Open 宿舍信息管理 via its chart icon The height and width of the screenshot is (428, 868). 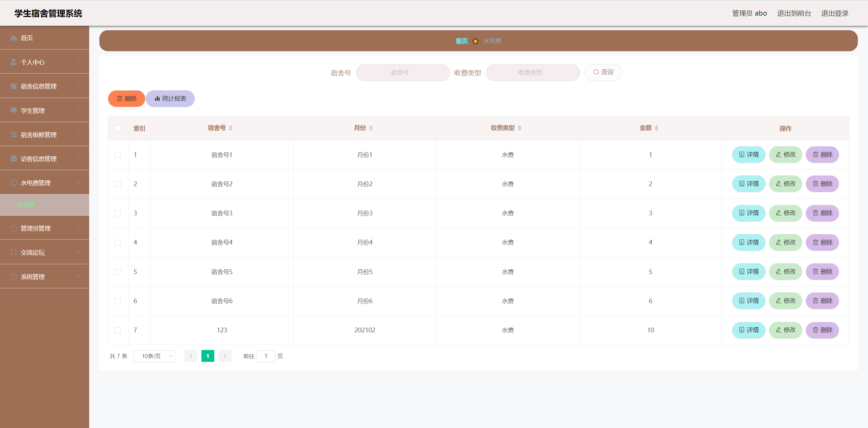(x=14, y=86)
